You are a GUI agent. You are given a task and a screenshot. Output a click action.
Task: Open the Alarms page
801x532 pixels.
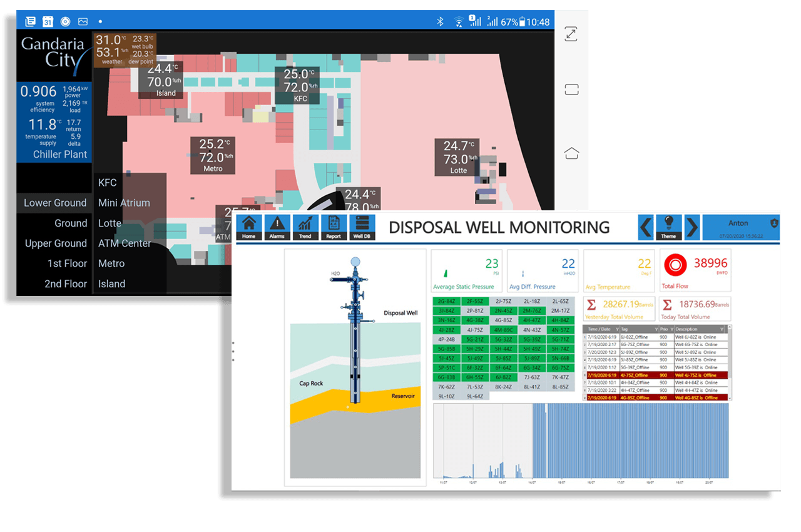click(277, 227)
